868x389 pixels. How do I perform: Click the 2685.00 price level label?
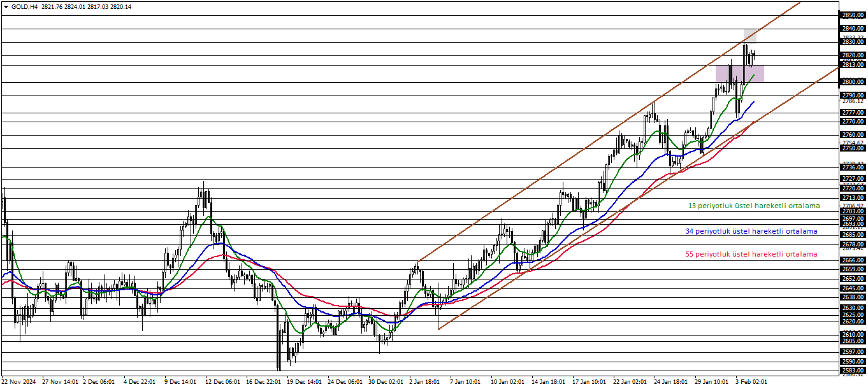[x=853, y=235]
